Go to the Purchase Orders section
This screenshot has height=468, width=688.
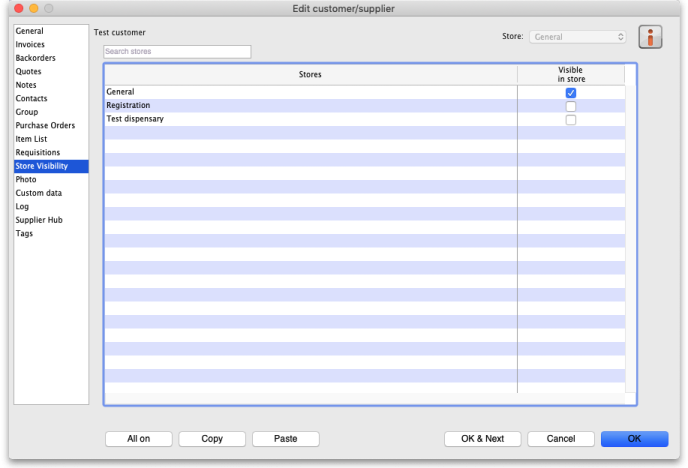coord(45,126)
